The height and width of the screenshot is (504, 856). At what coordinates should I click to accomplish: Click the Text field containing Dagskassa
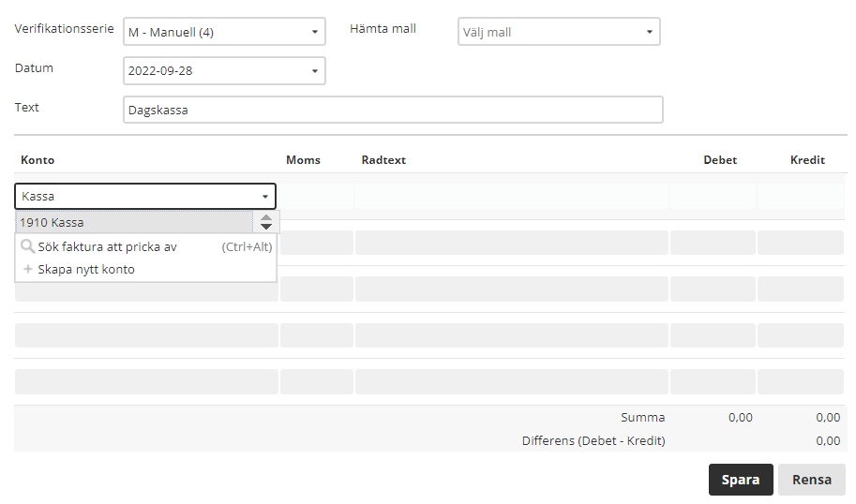(393, 110)
